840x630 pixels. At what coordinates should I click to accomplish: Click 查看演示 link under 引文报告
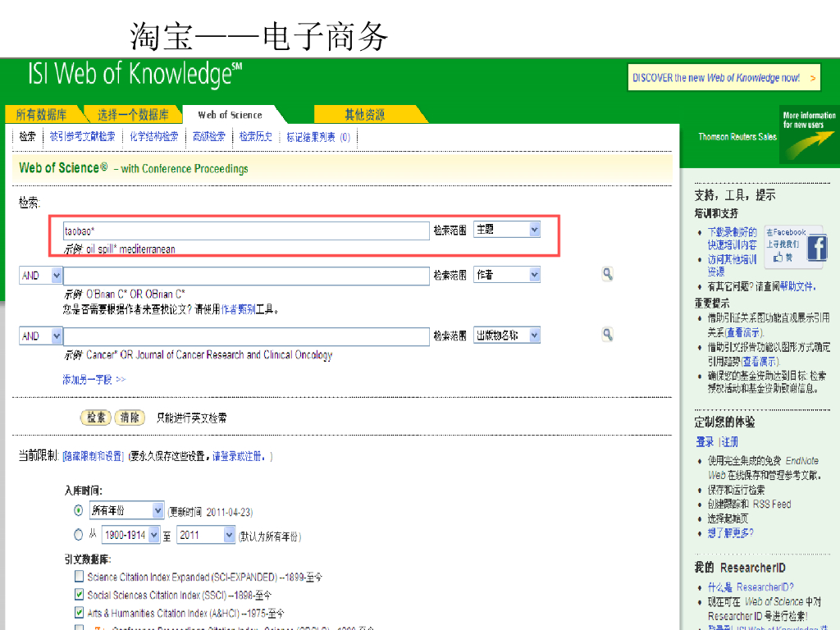click(760, 362)
